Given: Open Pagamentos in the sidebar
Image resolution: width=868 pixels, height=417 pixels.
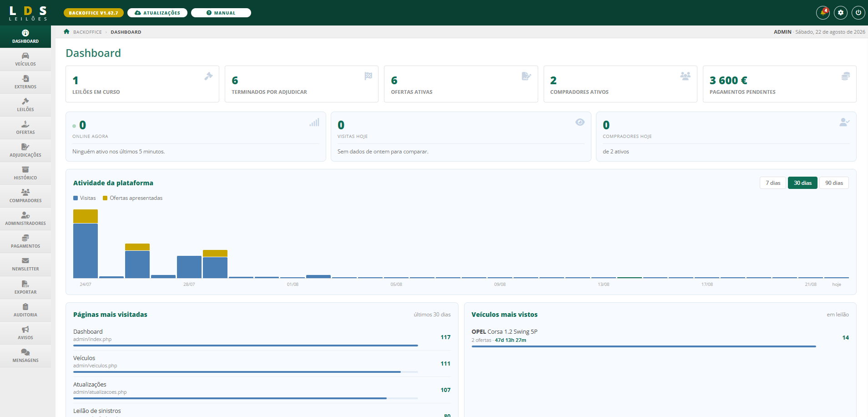Looking at the screenshot, I should (25, 242).
